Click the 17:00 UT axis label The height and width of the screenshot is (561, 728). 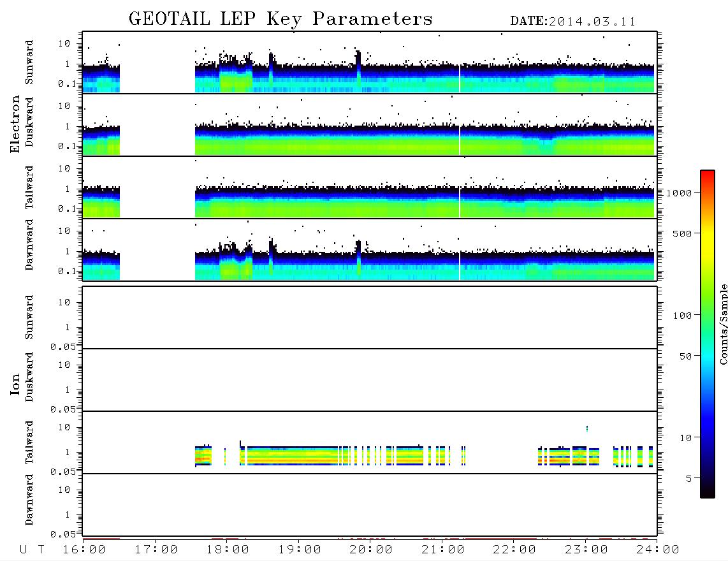tap(156, 550)
